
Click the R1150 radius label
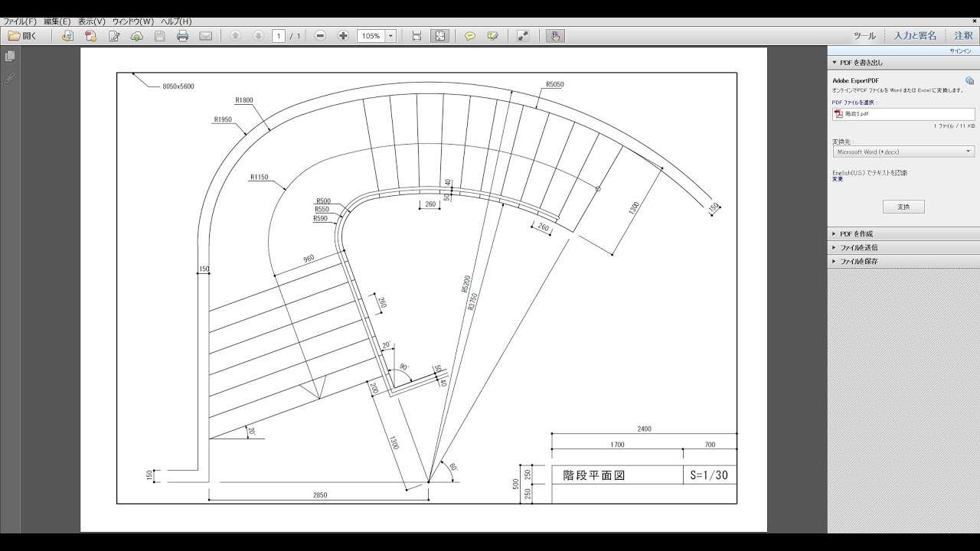tap(259, 178)
